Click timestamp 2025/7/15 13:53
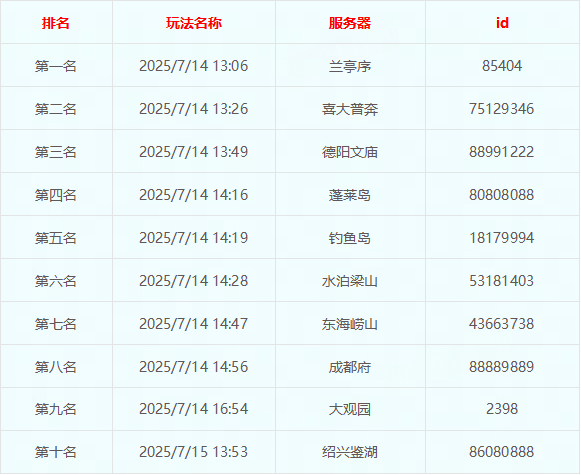The image size is (581, 475). [193, 452]
